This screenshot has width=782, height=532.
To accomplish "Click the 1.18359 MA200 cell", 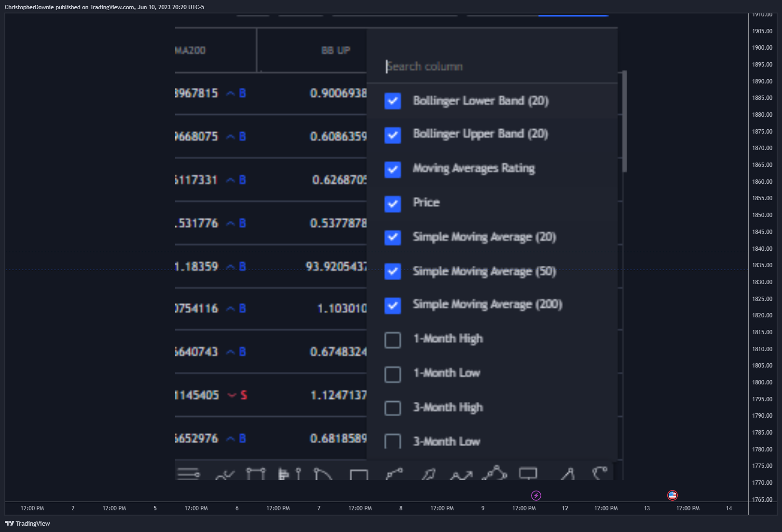I will 196,266.
